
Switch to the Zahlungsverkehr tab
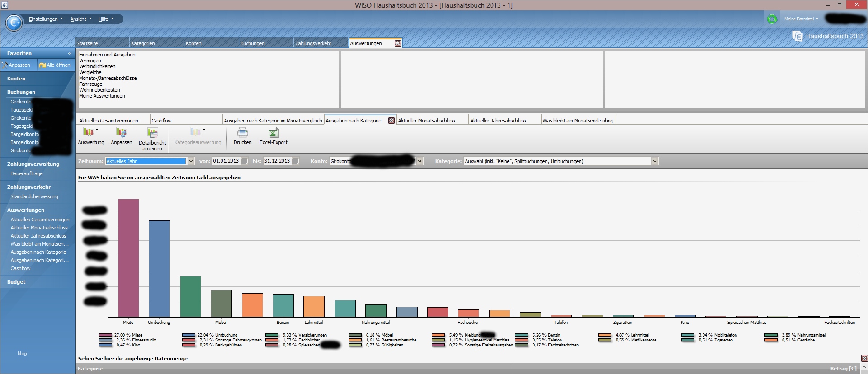321,43
